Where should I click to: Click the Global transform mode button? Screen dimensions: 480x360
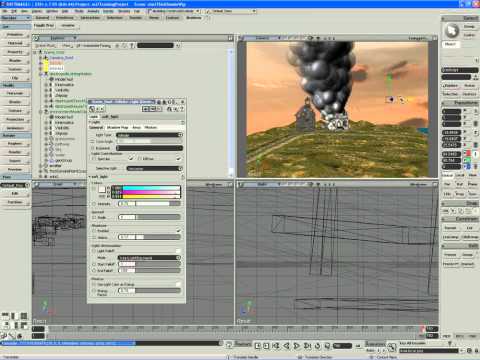coord(447,175)
